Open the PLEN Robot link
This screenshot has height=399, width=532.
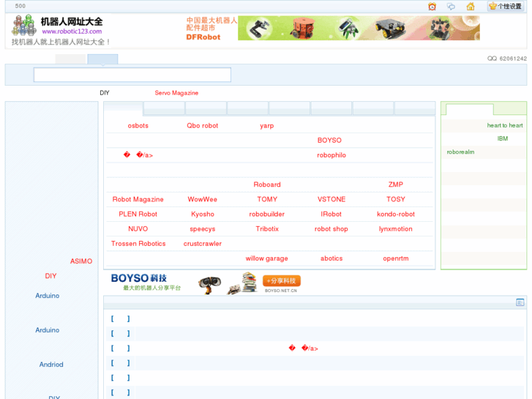pos(138,215)
